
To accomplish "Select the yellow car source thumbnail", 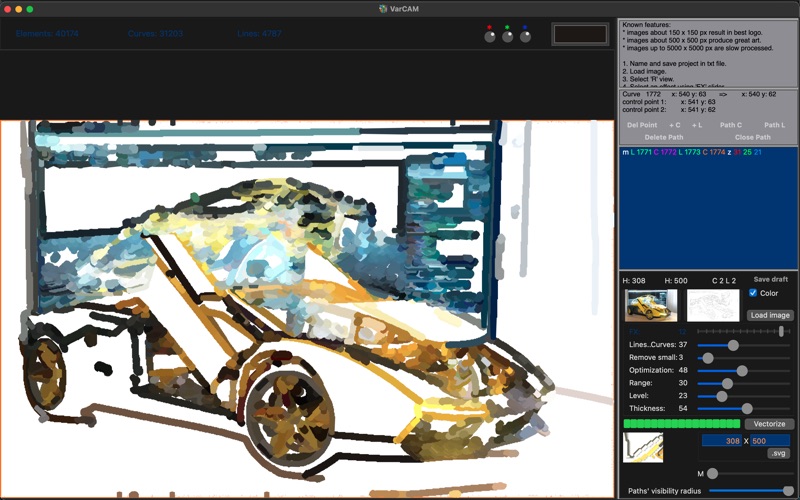I will 651,305.
